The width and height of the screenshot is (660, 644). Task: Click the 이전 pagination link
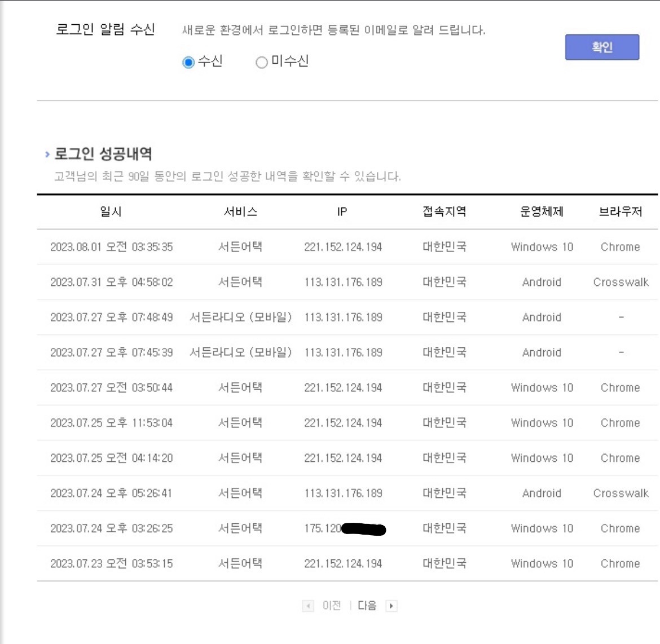(x=332, y=606)
